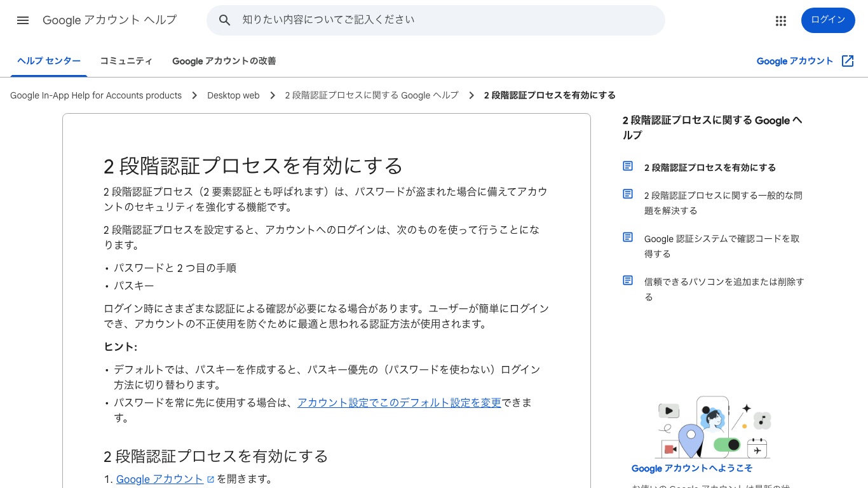Viewport: 868px width, 488px height.
Task: Open the Google アカウントへようこそ link
Action: click(692, 468)
